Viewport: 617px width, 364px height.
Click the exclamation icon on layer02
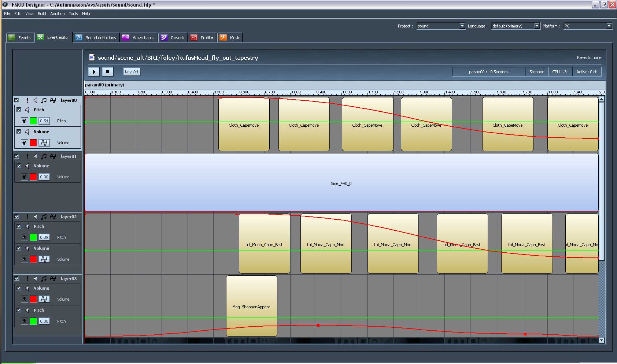tap(27, 217)
